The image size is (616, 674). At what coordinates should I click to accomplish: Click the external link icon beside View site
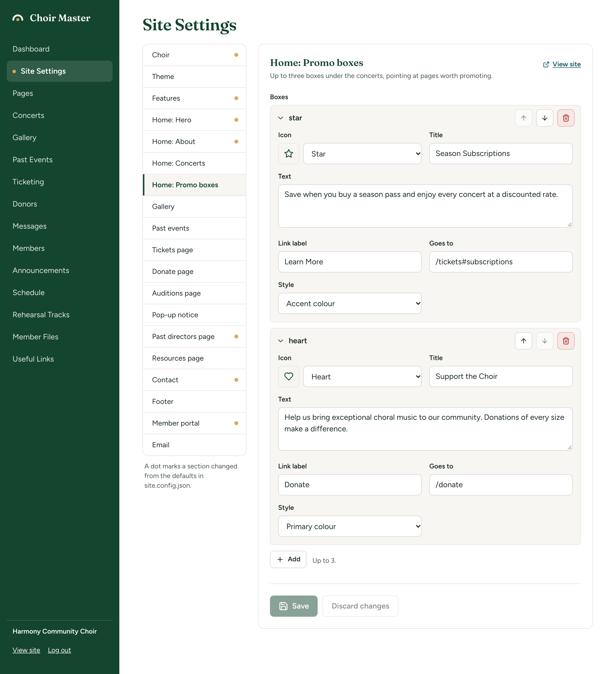tap(546, 65)
